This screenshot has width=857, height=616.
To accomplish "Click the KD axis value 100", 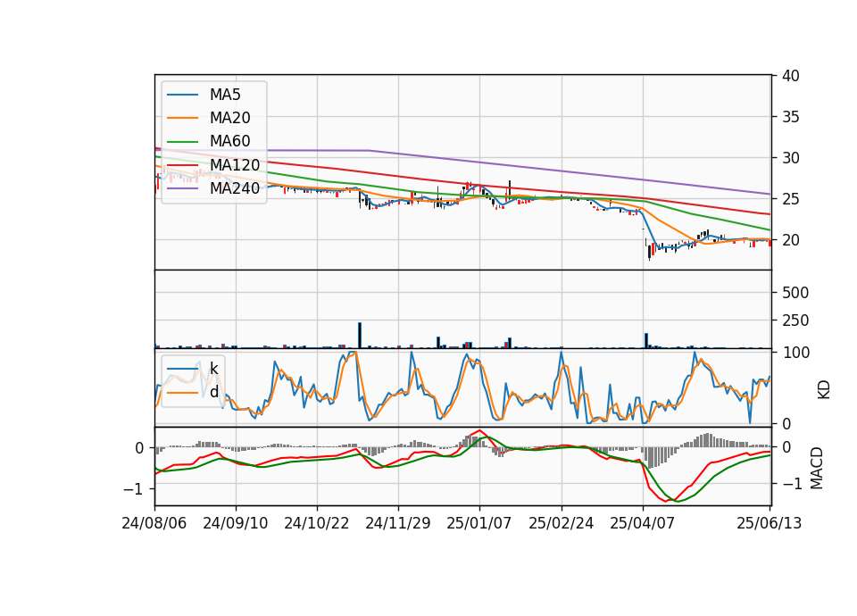I will [x=795, y=354].
